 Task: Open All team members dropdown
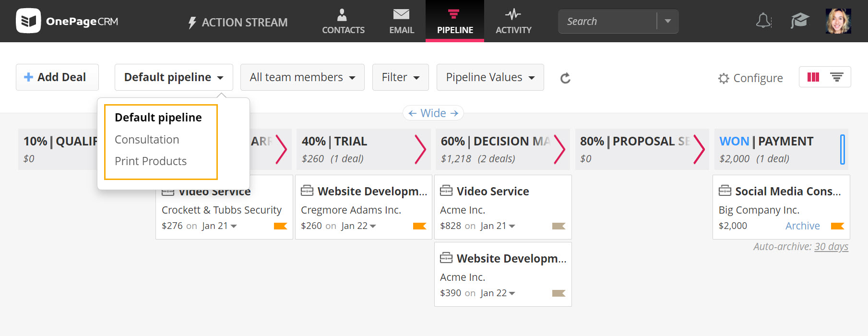click(x=302, y=77)
